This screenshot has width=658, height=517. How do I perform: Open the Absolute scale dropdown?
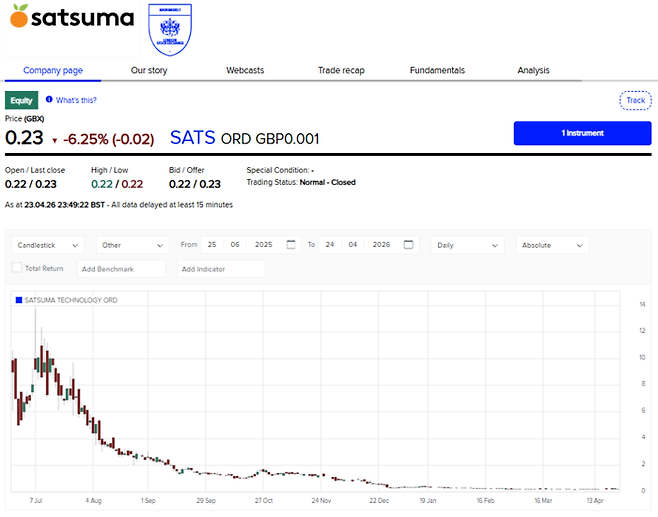552,245
